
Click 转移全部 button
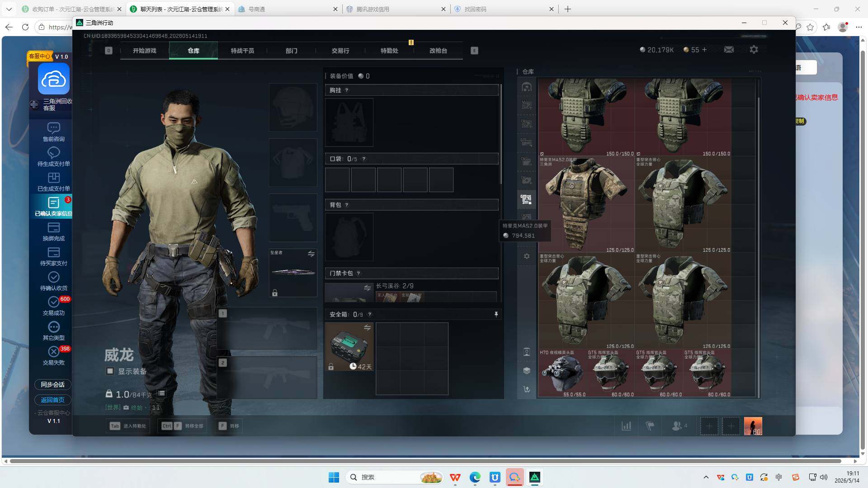click(x=183, y=426)
